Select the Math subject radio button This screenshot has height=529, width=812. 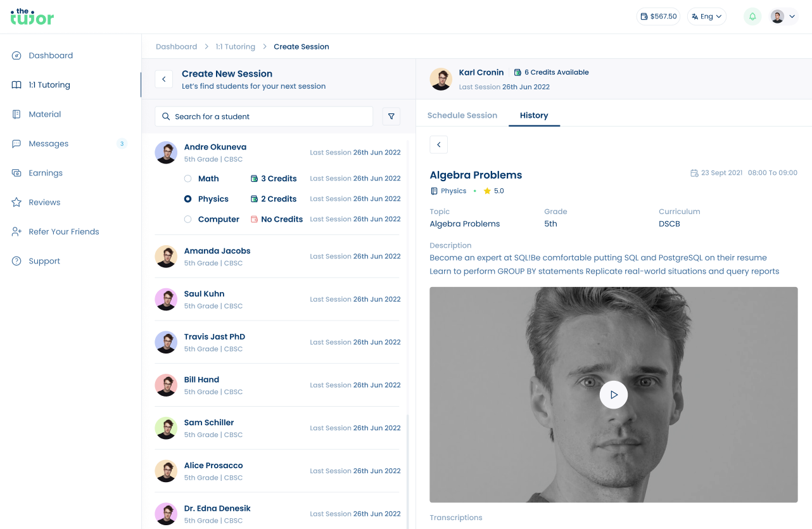187,179
